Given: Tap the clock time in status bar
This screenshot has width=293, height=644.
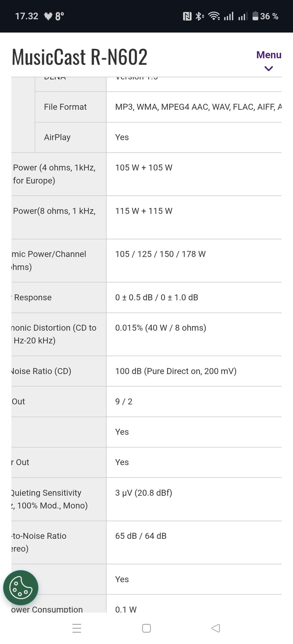Looking at the screenshot, I should pos(27,16).
